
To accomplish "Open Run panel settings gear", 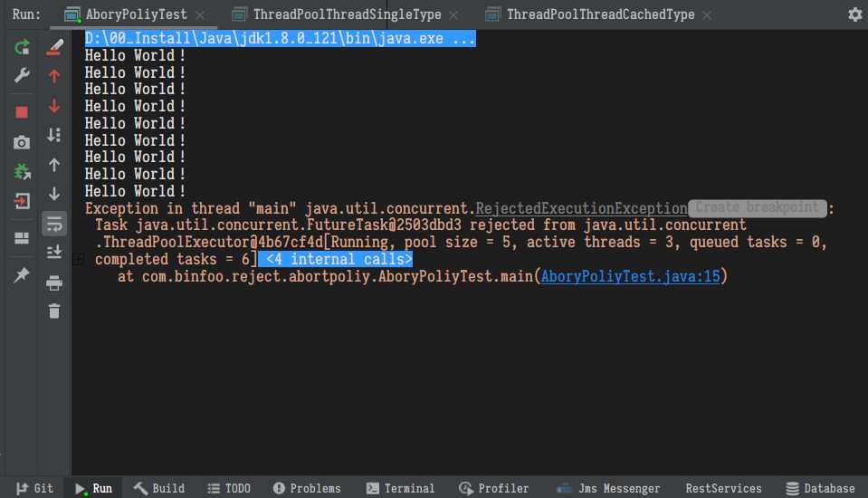I will (854, 14).
